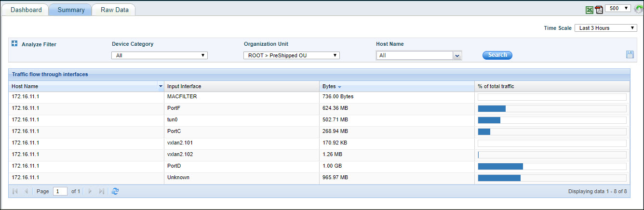Click the page number input field

[x=60, y=191]
